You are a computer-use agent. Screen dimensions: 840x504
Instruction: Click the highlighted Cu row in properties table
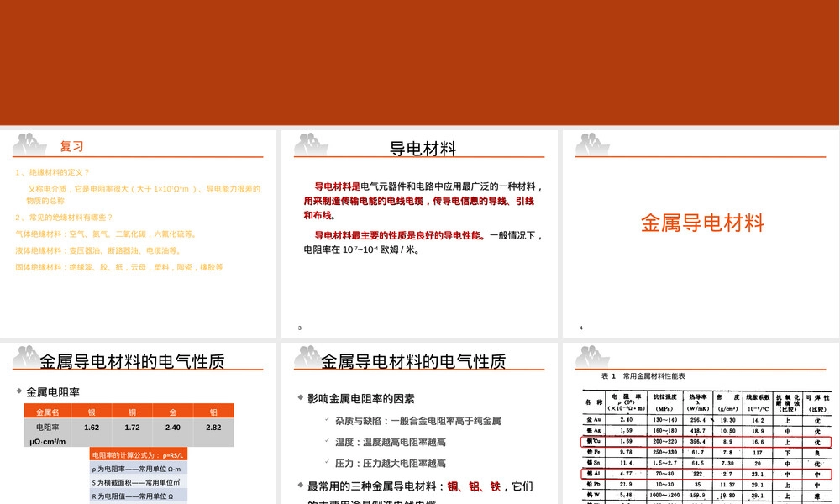706,442
